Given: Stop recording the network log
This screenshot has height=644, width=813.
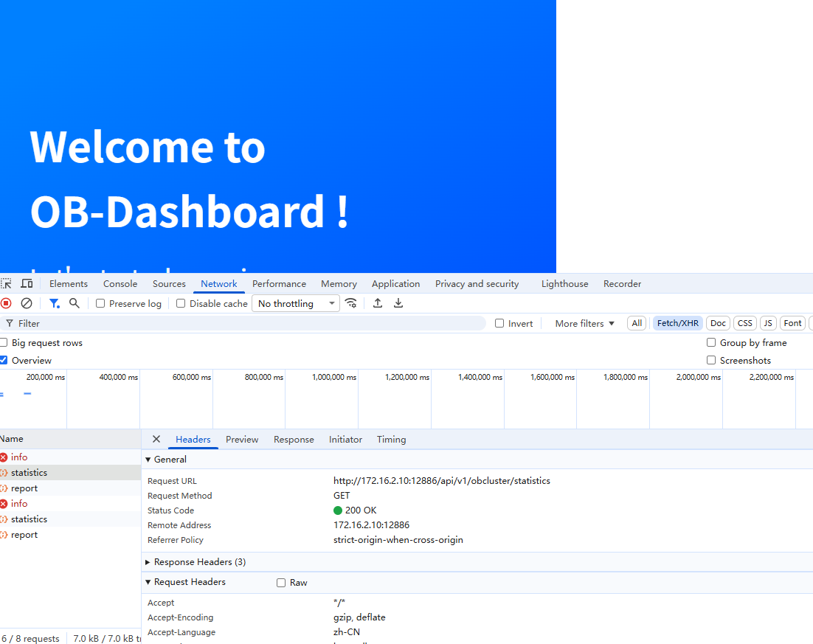Looking at the screenshot, I should tap(7, 303).
